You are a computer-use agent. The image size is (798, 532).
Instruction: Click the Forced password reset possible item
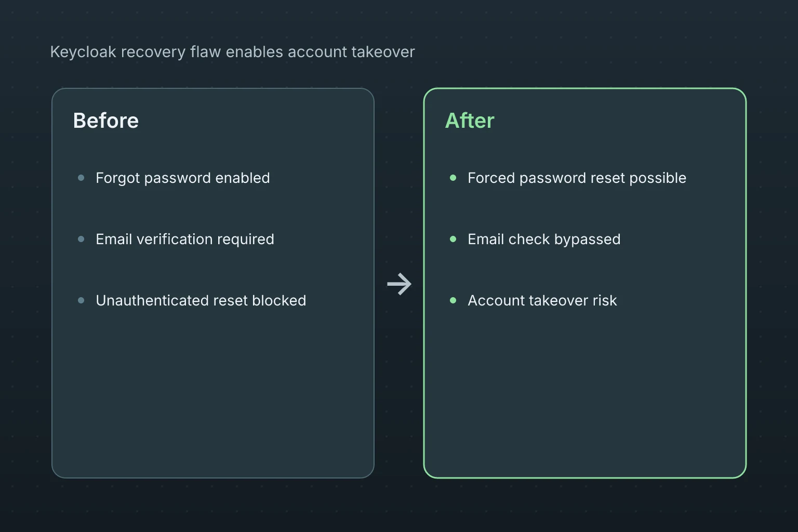point(577,178)
